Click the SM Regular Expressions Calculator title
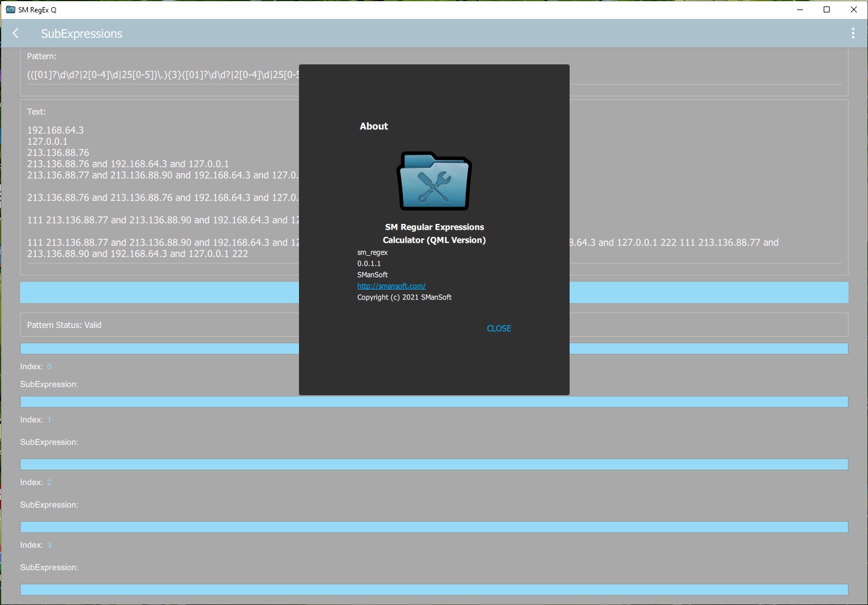The height and width of the screenshot is (605, 868). 434,233
